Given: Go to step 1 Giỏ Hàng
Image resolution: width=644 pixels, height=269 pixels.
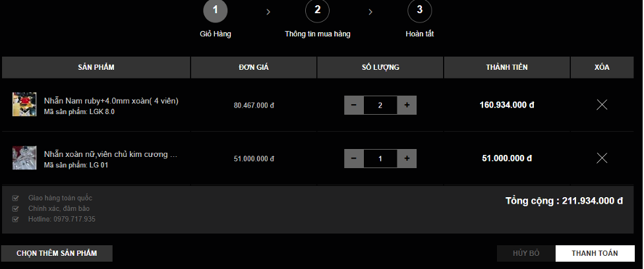Looking at the screenshot, I should click(215, 10).
